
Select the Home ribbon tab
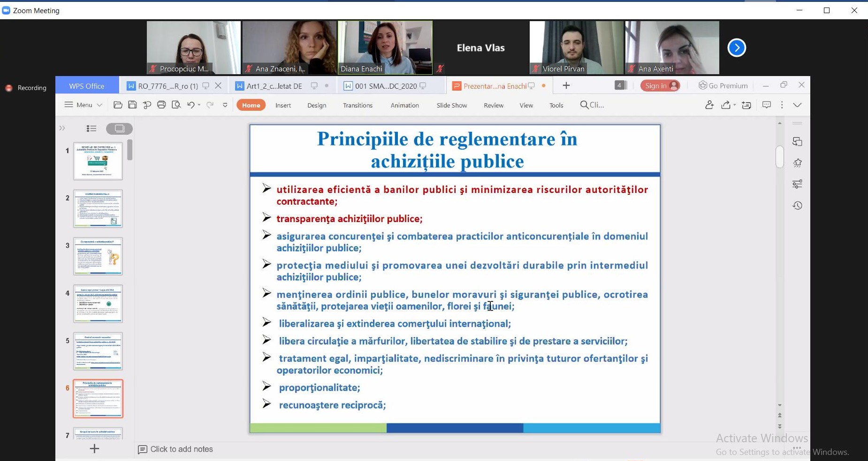pos(251,105)
